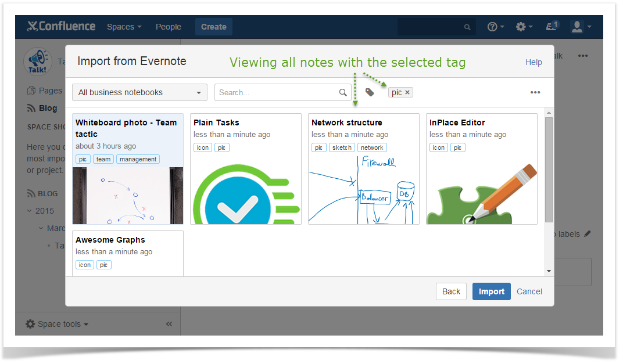
Task: Click the tag filter icon
Action: click(370, 92)
